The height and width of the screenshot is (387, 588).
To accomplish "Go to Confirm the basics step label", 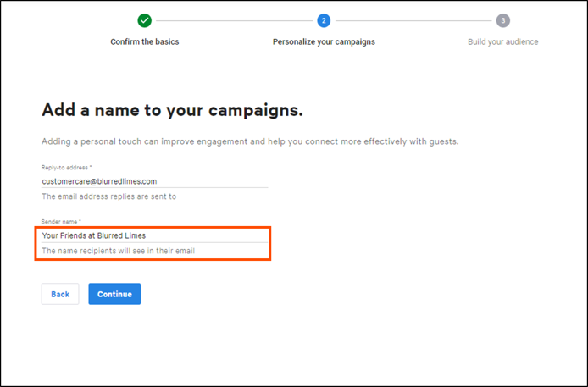I will (x=144, y=41).
